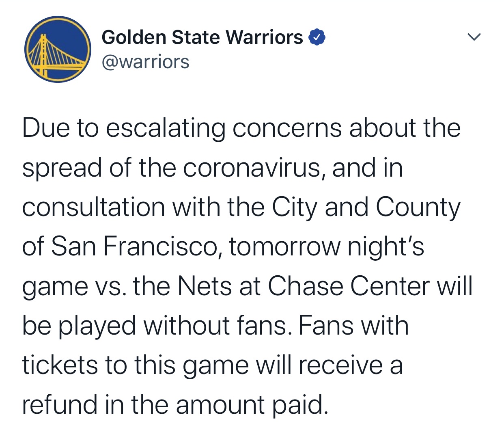Click the word "tickets" in the tweet
Image resolution: width=504 pixels, height=428 pixels.
[60, 365]
